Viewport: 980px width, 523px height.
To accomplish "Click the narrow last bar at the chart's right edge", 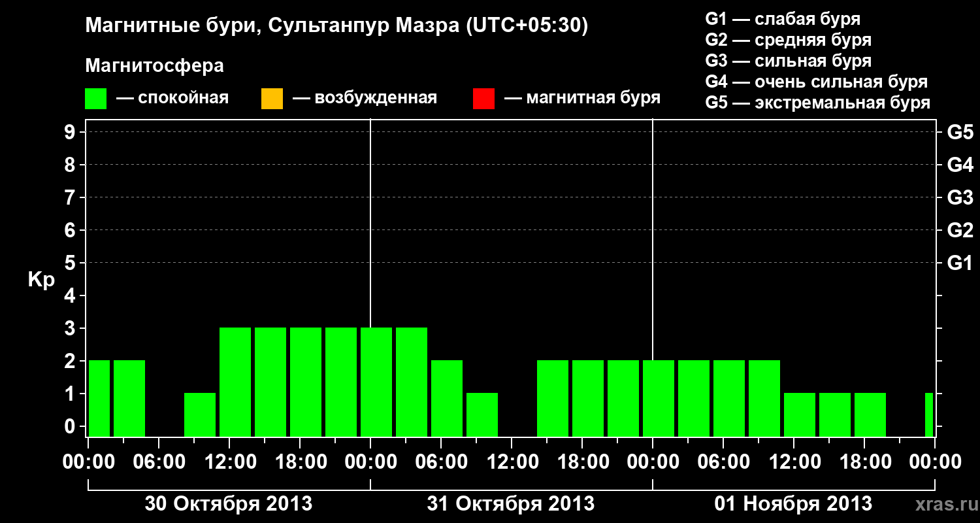I will click(x=929, y=414).
